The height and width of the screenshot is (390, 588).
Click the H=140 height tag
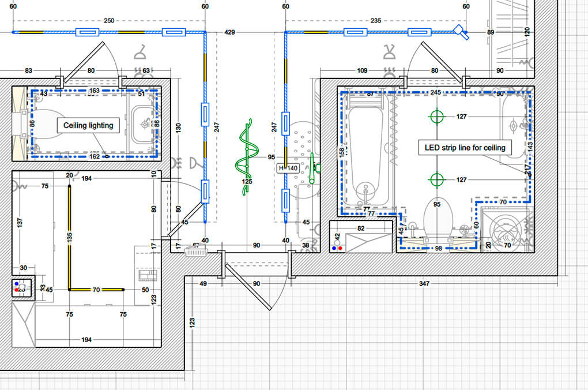point(288,168)
